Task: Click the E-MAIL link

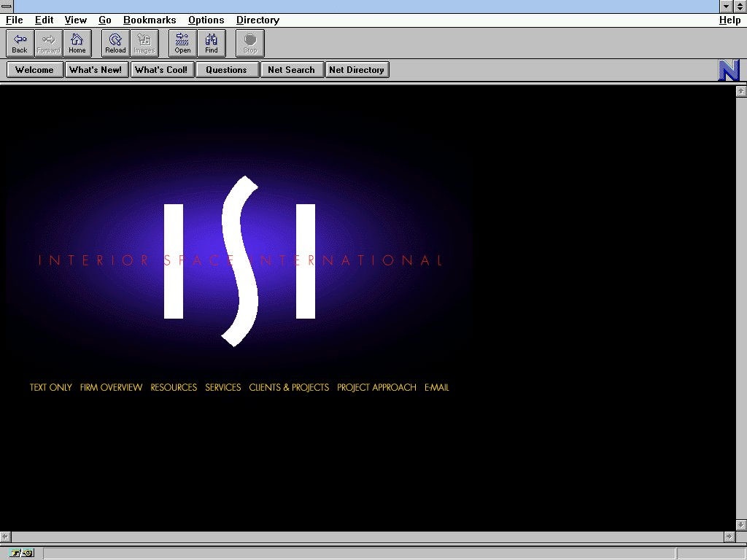Action: [437, 388]
